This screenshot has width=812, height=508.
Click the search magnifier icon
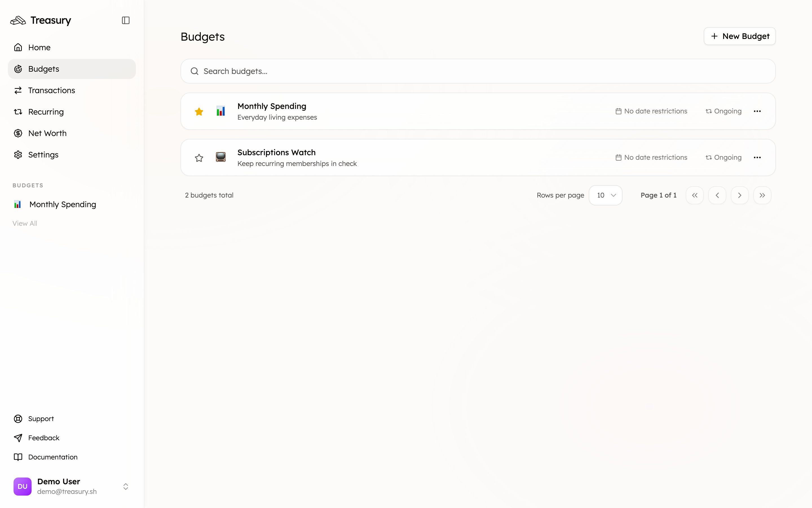click(195, 71)
